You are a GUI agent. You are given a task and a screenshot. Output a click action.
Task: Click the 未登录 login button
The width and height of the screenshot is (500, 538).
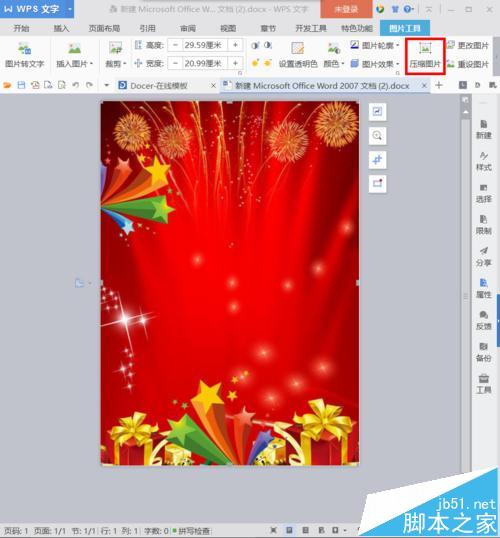point(346,9)
